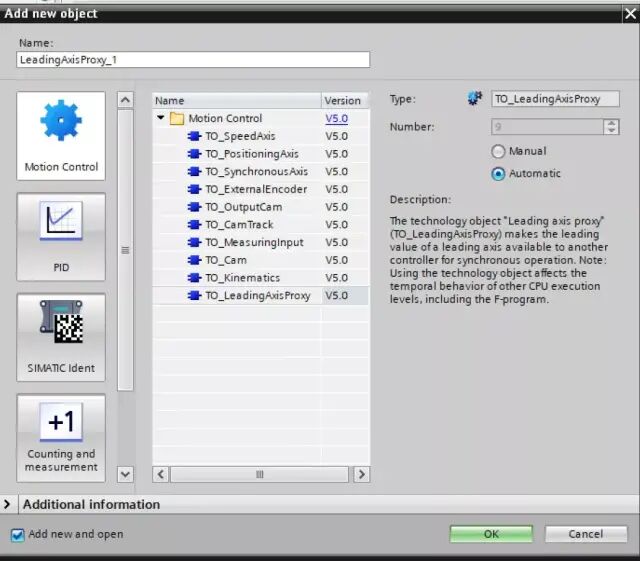Click the TO_SpeedAxis object icon
The width and height of the screenshot is (640, 561).
point(194,136)
